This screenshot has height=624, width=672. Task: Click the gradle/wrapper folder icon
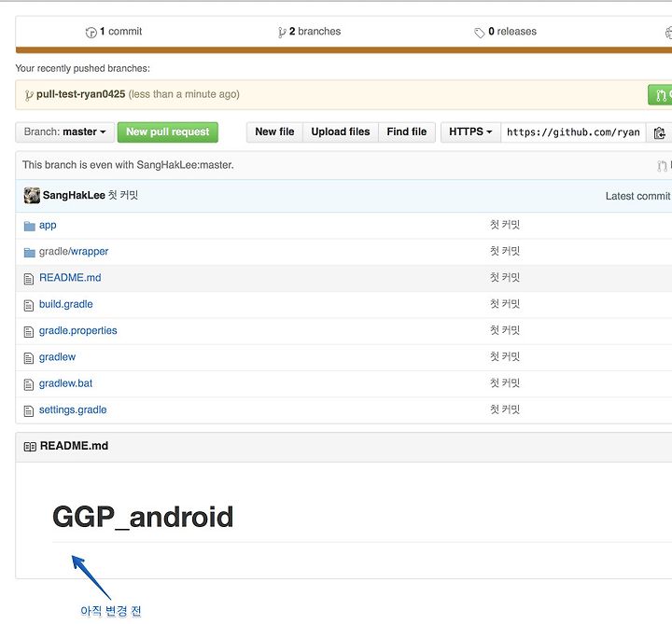(30, 253)
